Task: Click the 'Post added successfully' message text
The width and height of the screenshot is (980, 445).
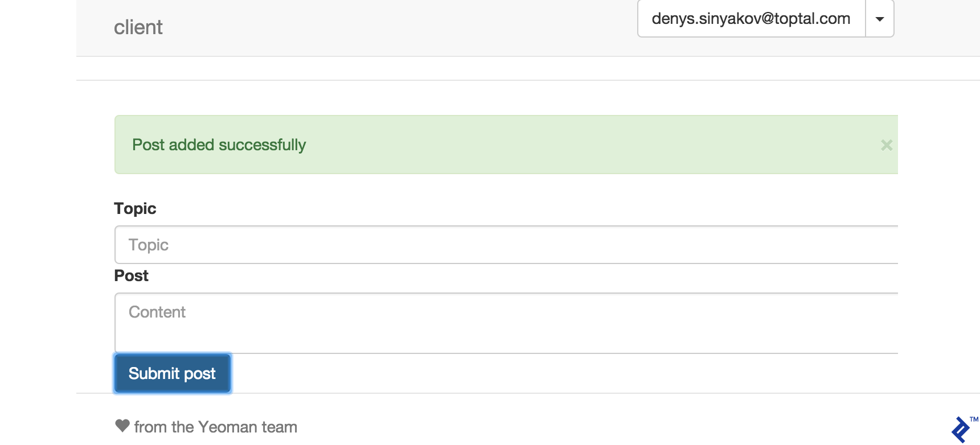Action: pos(219,145)
